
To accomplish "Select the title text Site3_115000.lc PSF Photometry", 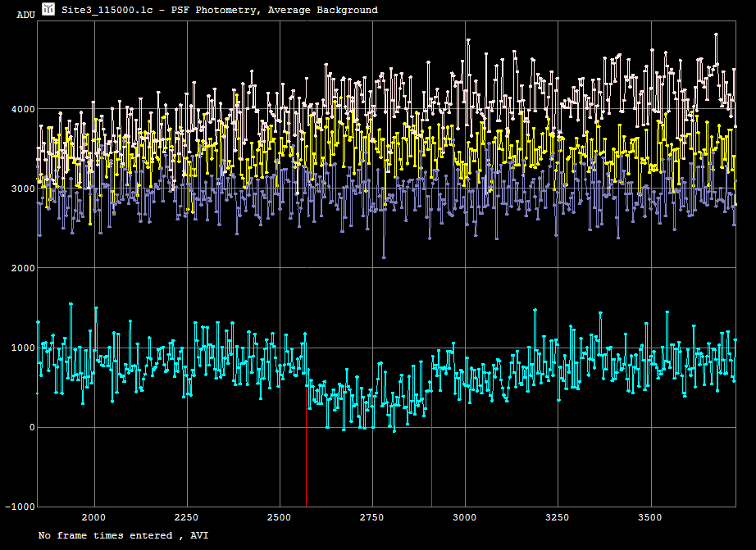I will pyautogui.click(x=220, y=10).
